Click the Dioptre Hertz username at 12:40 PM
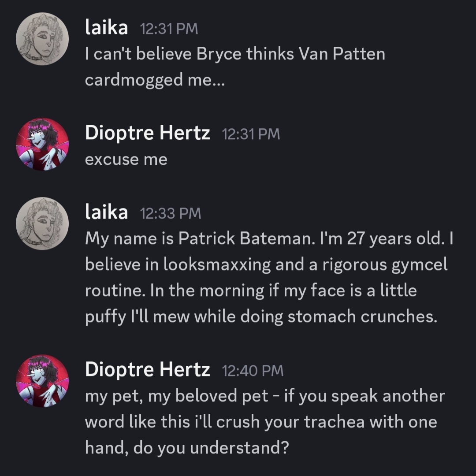 147,369
